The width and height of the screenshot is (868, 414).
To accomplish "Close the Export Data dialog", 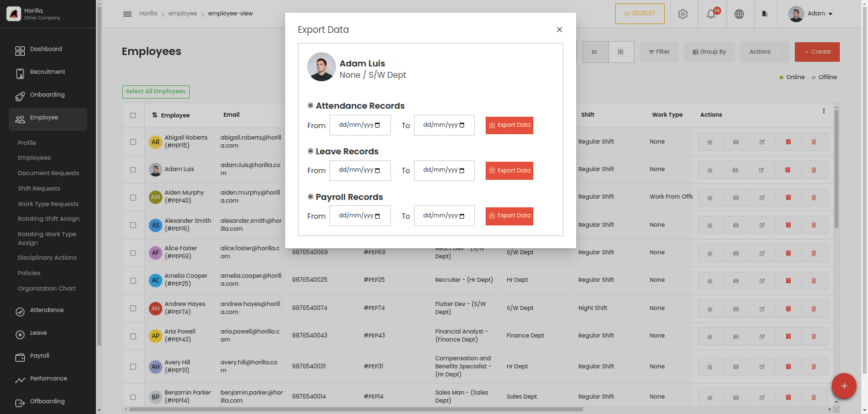I will tap(559, 30).
